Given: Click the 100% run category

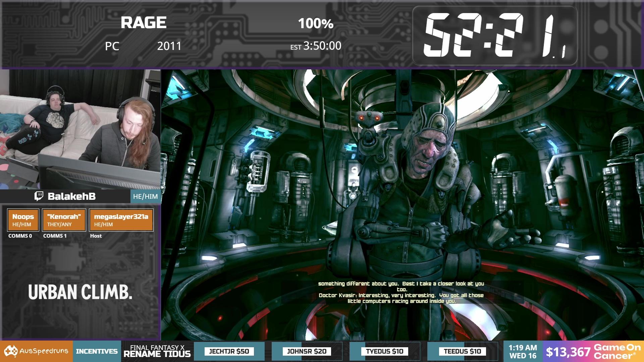Looking at the screenshot, I should tap(316, 23).
